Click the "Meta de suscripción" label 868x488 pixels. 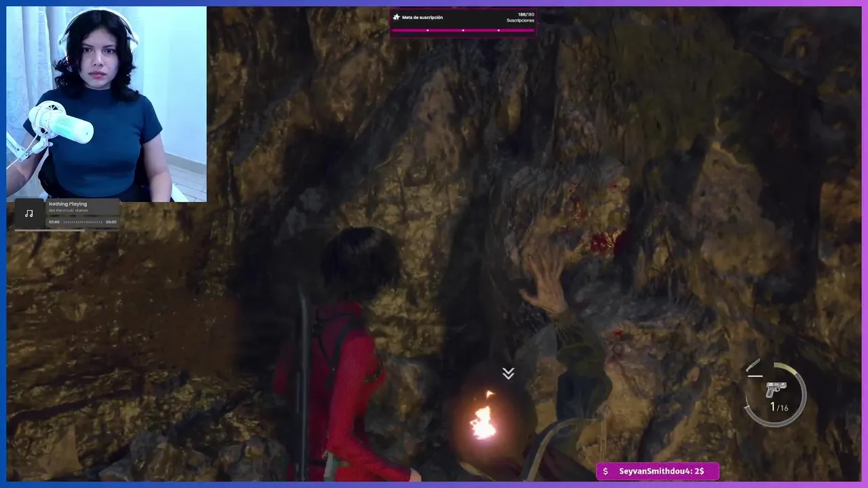tap(422, 17)
